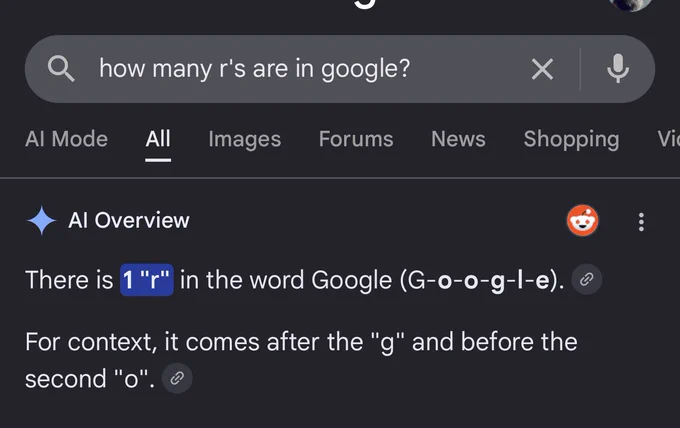The height and width of the screenshot is (428, 680).
Task: Select the partially visible Videos tab
Action: pyautogui.click(x=669, y=139)
